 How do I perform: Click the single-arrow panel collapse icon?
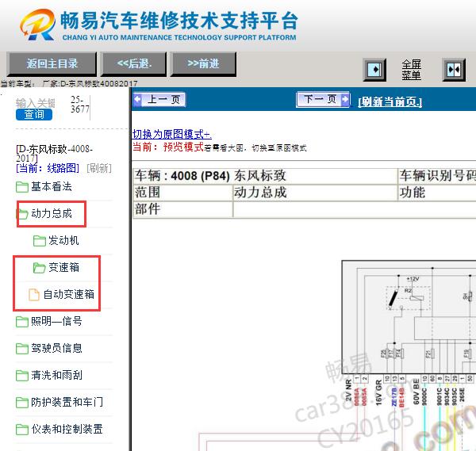(x=374, y=70)
